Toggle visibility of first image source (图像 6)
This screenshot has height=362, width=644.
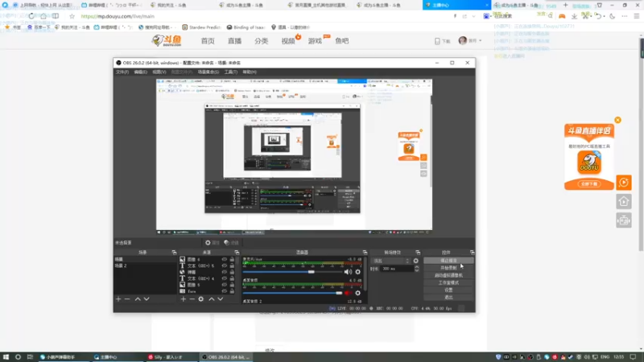[225, 259]
